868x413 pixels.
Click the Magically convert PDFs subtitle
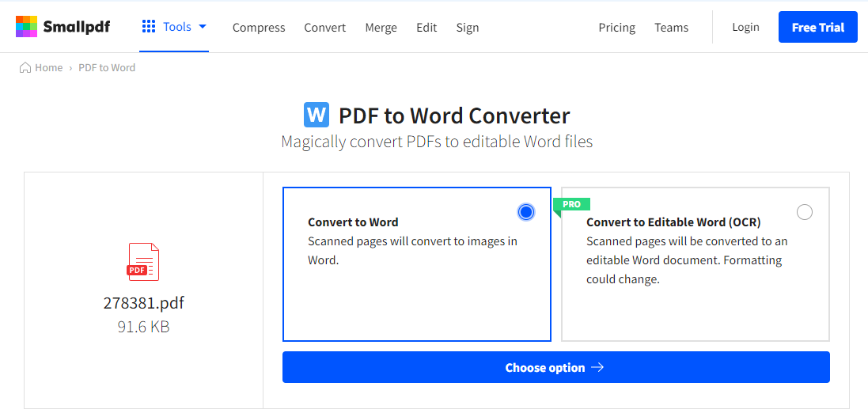pos(437,142)
